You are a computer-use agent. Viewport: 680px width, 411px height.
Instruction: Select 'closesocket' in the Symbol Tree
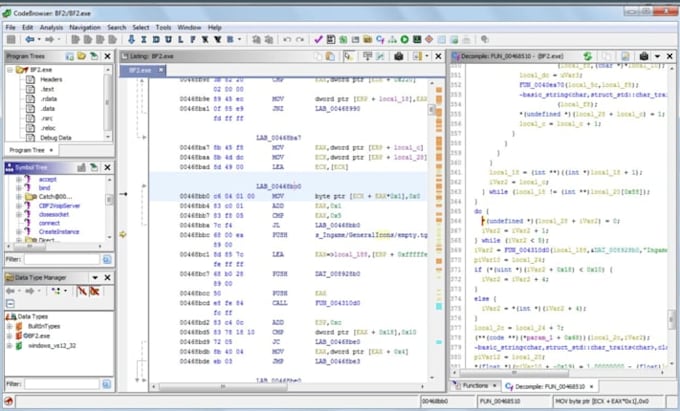pos(54,214)
